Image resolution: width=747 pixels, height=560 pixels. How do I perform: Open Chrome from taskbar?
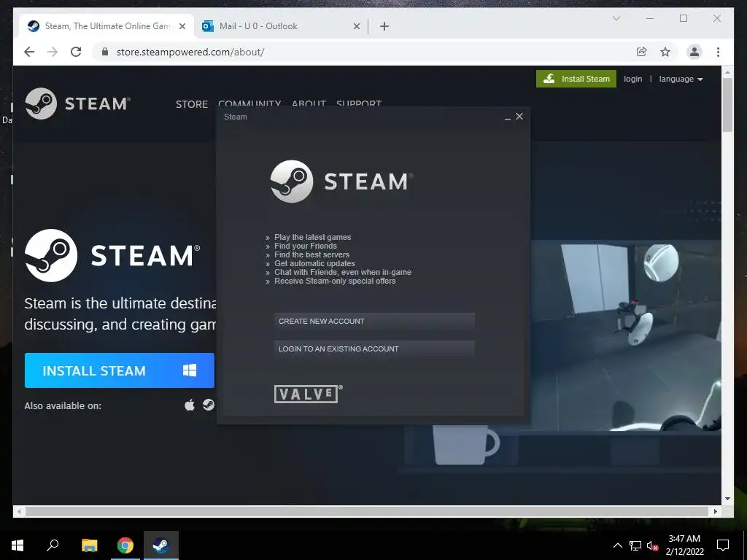point(125,545)
